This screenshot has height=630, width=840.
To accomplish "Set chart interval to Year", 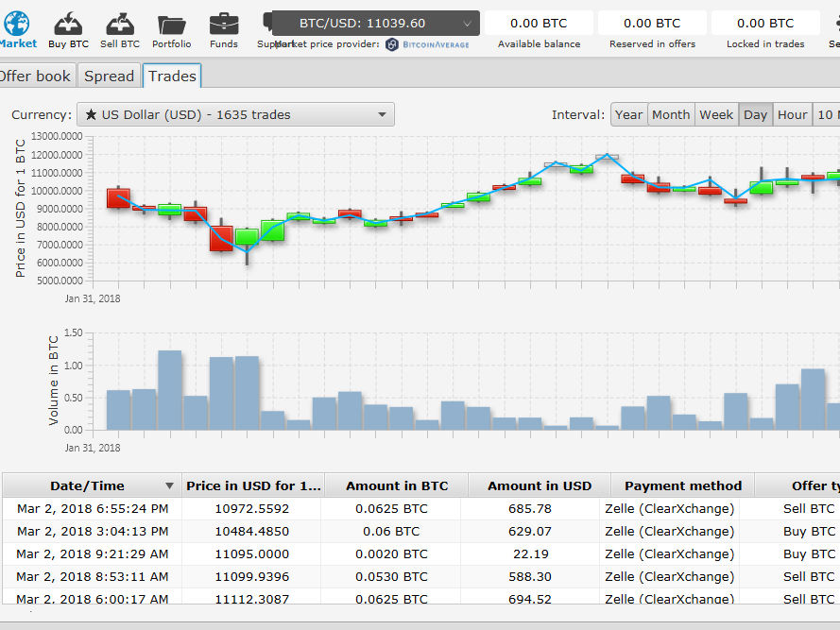I will tap(629, 114).
